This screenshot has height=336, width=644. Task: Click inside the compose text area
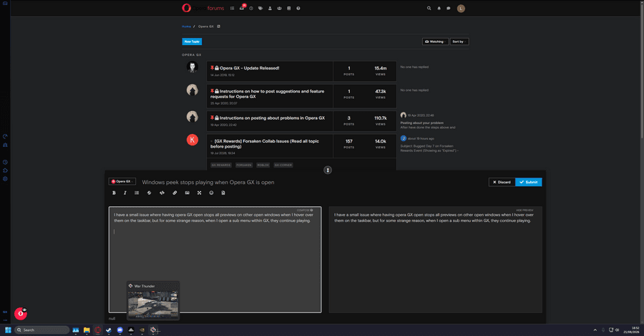(215, 259)
